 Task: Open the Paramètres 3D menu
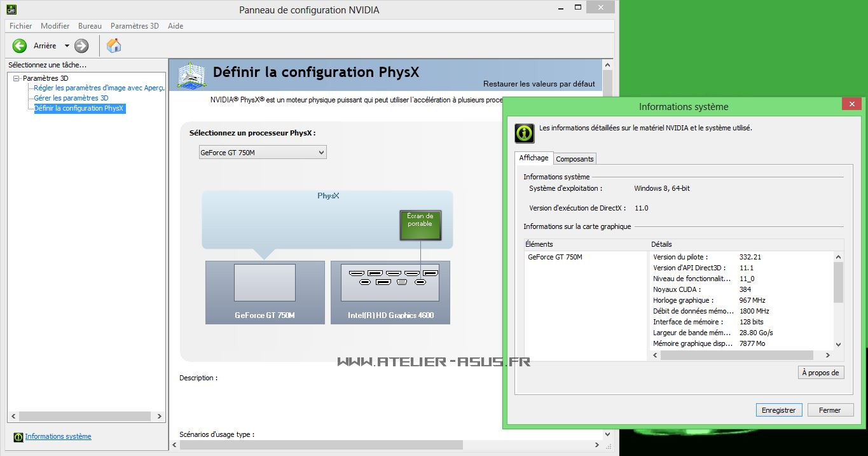coord(134,26)
